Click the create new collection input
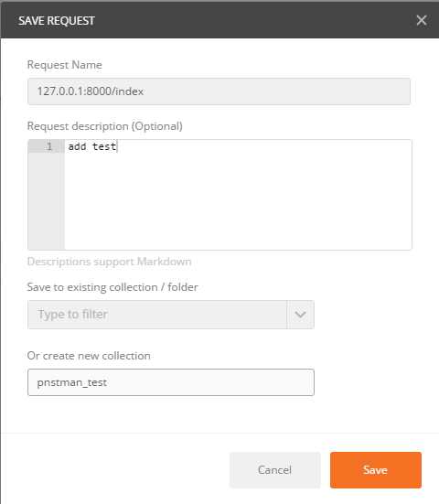This screenshot has height=504, width=439. pyautogui.click(x=171, y=382)
